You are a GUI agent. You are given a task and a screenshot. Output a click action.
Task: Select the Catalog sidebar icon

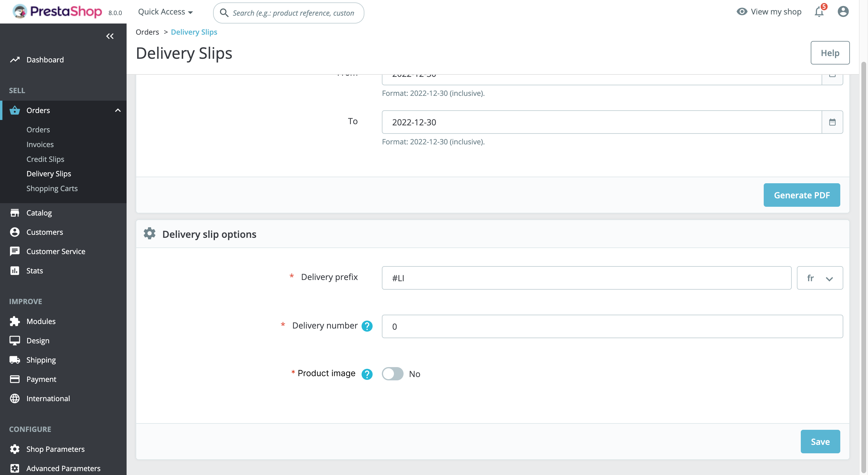point(15,212)
